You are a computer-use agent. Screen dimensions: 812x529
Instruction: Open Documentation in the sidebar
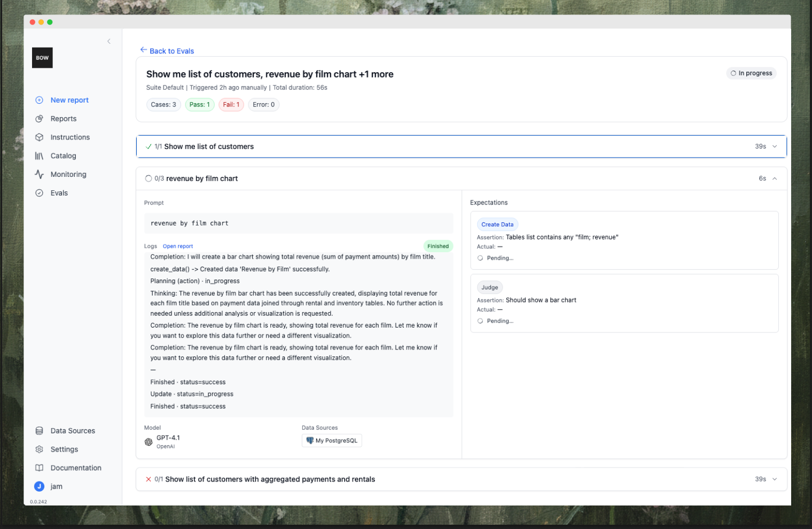[x=76, y=468]
